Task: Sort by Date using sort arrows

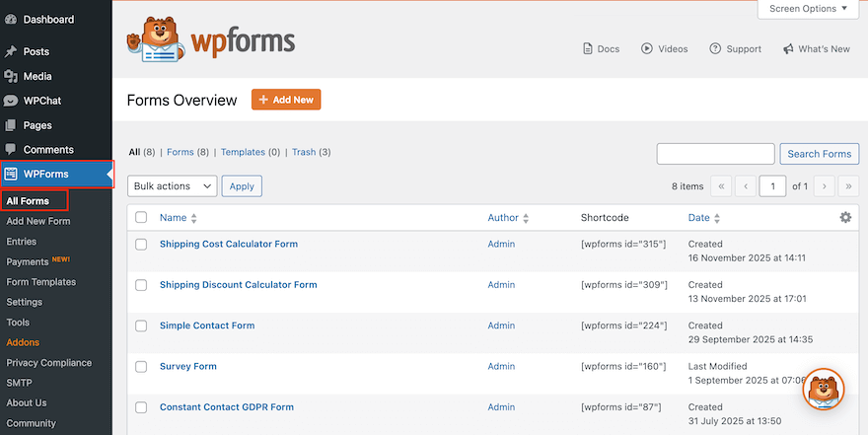Action: [717, 219]
